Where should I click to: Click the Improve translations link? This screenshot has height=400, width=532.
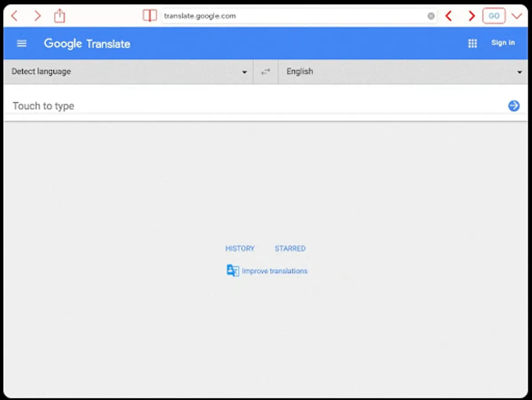tap(267, 271)
